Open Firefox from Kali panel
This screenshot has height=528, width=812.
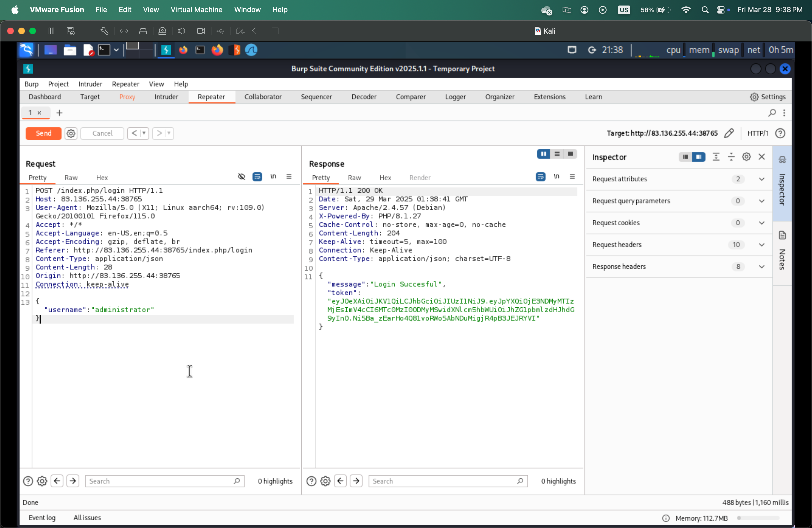(217, 50)
